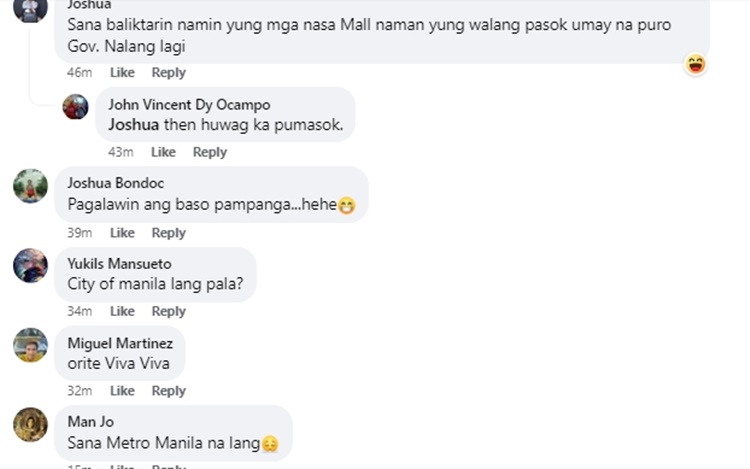Reply to Joshua's comment about the Mall
The height and width of the screenshot is (469, 750).
click(x=168, y=73)
